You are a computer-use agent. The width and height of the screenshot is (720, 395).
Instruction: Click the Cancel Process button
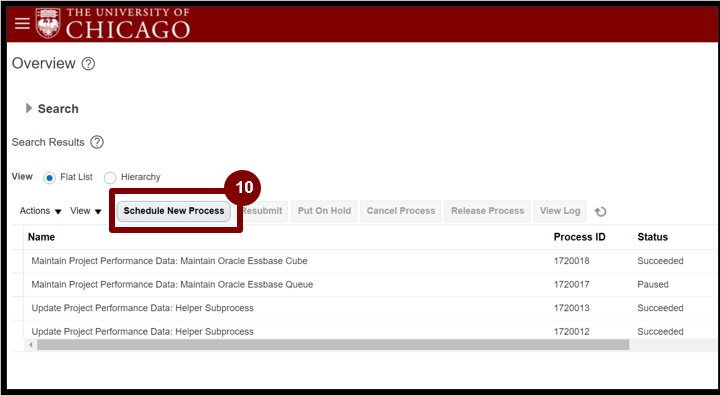(400, 211)
